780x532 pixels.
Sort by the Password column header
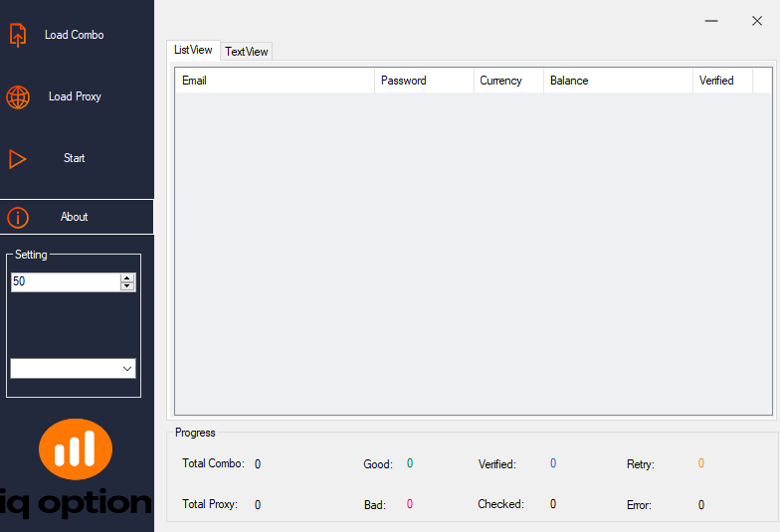pos(424,81)
